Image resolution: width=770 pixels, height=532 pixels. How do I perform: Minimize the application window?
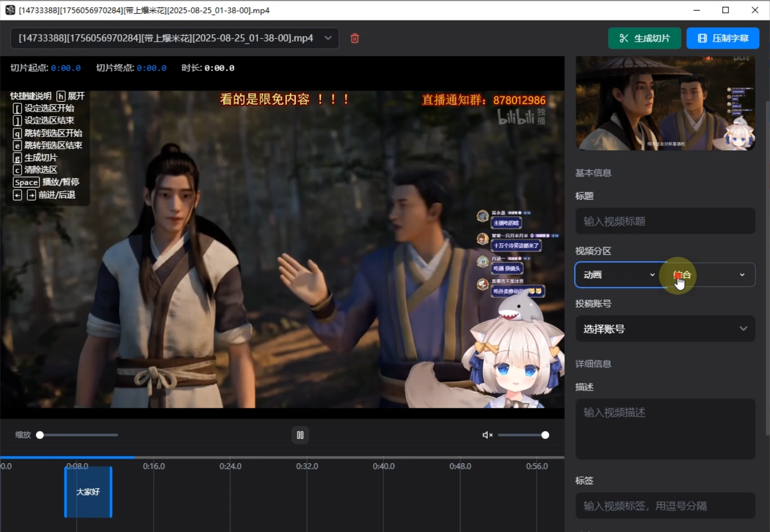click(697, 10)
